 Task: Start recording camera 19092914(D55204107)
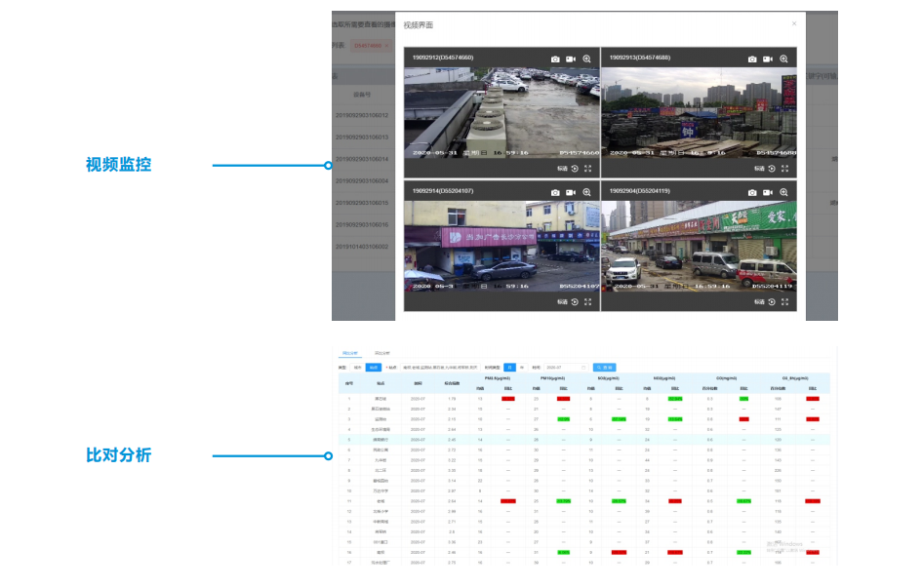(571, 192)
